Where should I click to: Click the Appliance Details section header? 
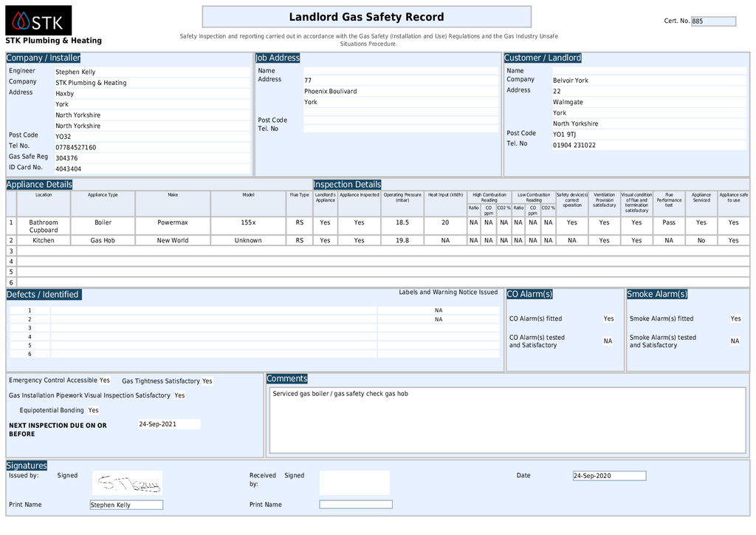pyautogui.click(x=39, y=184)
